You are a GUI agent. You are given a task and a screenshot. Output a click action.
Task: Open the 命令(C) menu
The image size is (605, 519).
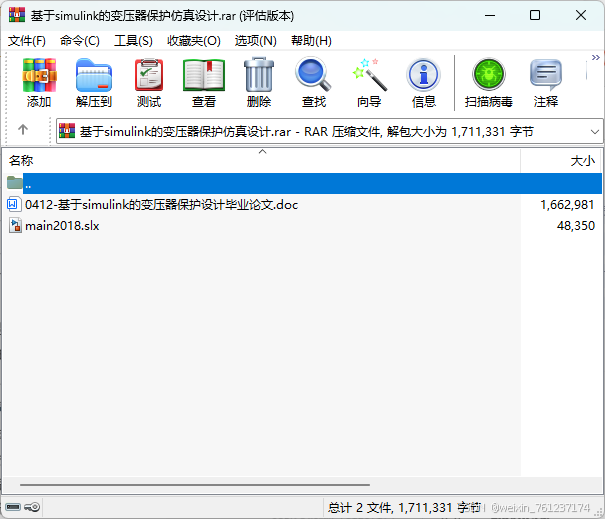(80, 41)
